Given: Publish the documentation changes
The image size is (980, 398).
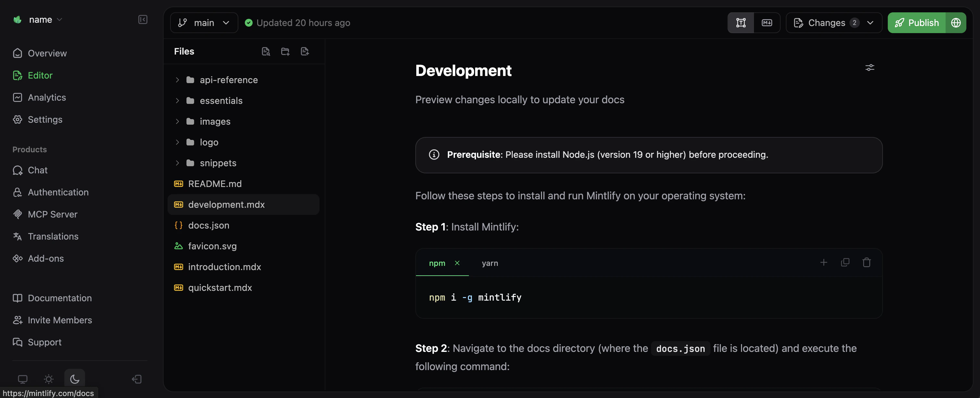Looking at the screenshot, I should [916, 22].
